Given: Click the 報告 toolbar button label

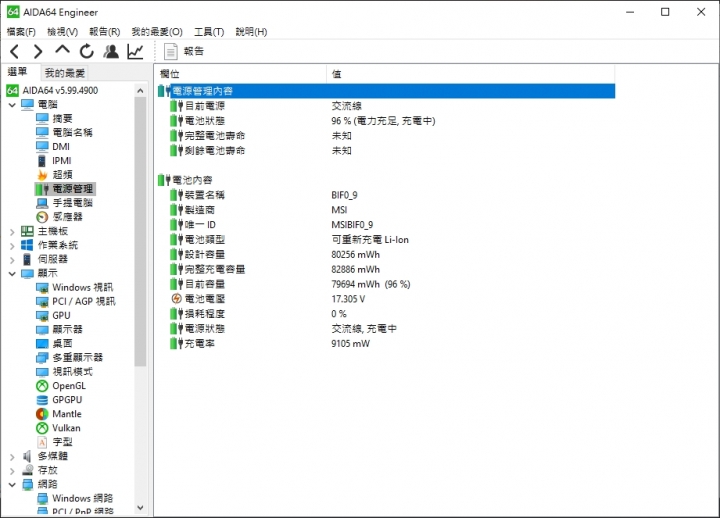Looking at the screenshot, I should coord(193,51).
